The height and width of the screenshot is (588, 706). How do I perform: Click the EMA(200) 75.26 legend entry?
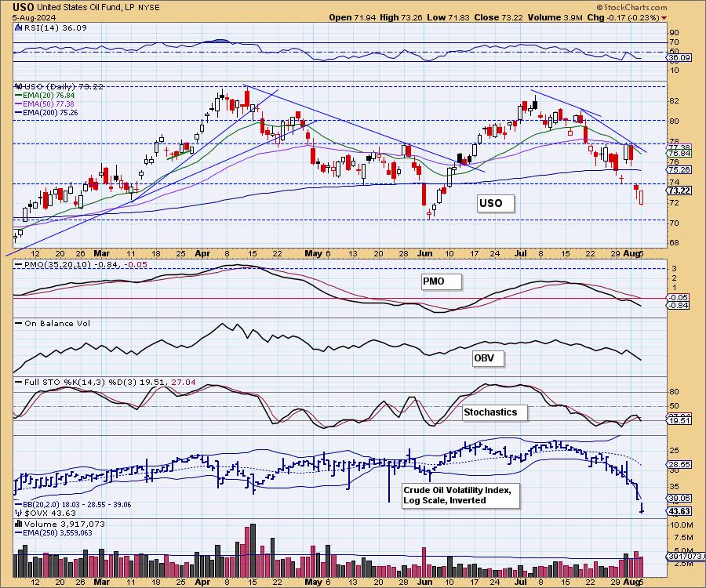click(50, 112)
